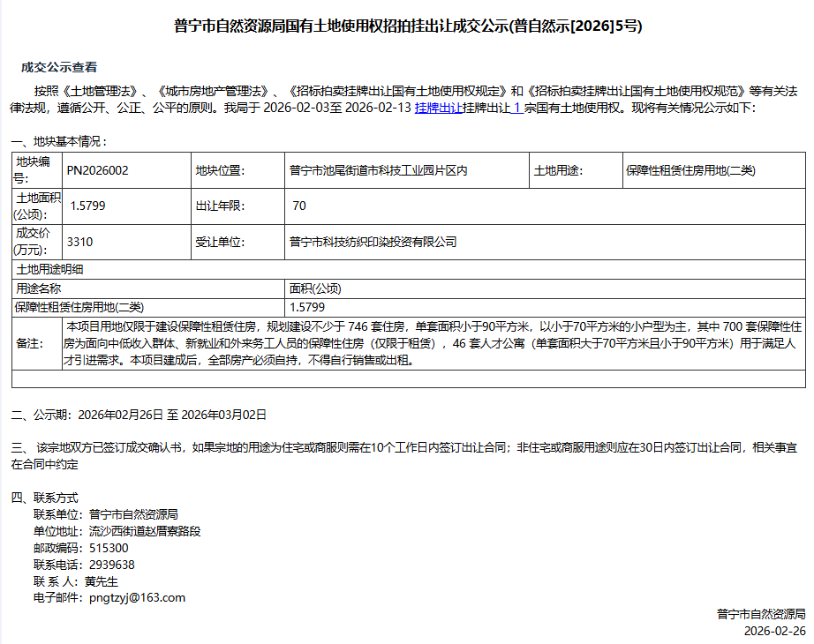
Task: Click the email address pngtzyj@163.com
Action: (137, 597)
